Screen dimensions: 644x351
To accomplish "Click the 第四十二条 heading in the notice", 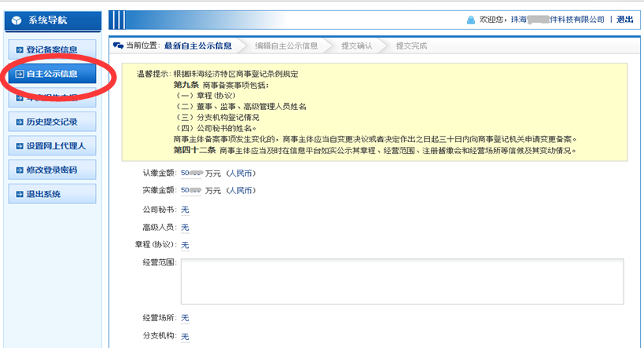I will (194, 150).
